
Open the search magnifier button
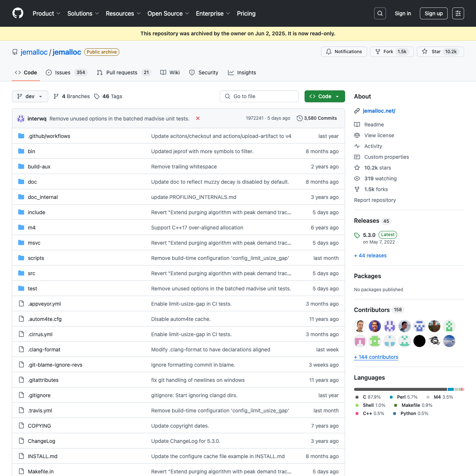pos(380,13)
